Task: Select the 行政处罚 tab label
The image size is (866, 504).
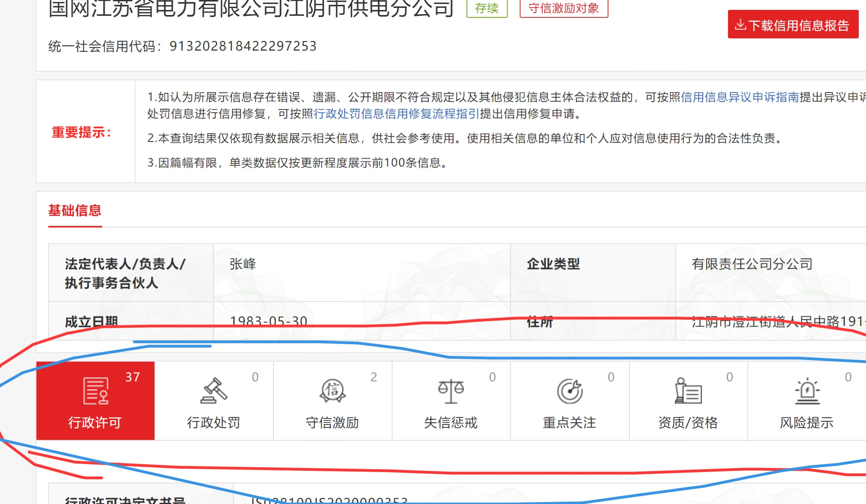Action: 214,422
